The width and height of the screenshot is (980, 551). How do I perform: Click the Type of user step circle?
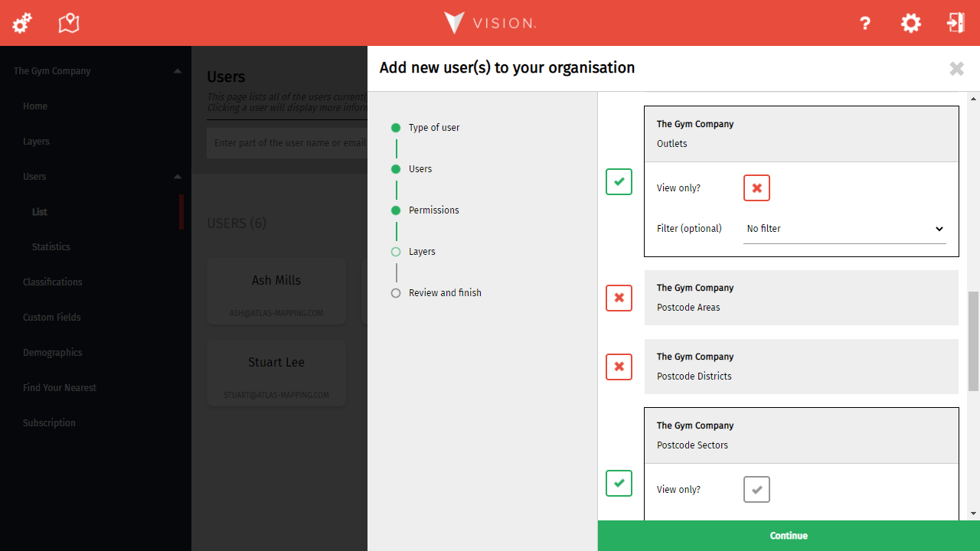click(x=396, y=128)
